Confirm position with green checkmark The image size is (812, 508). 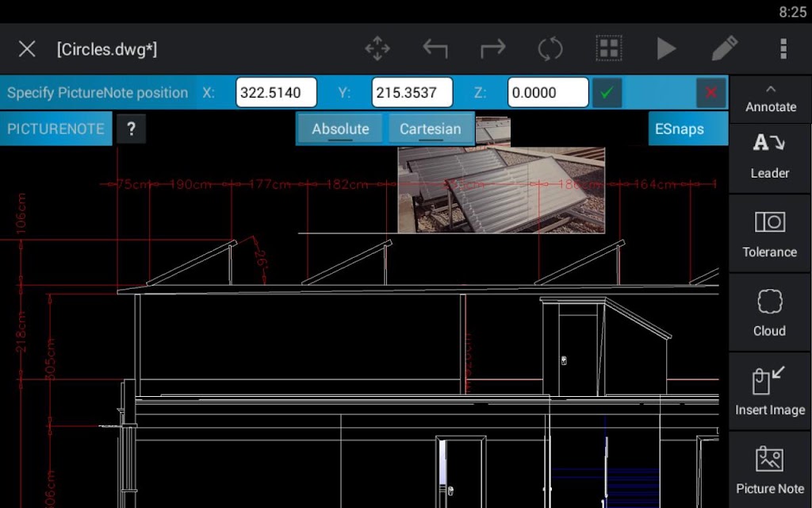tap(607, 93)
